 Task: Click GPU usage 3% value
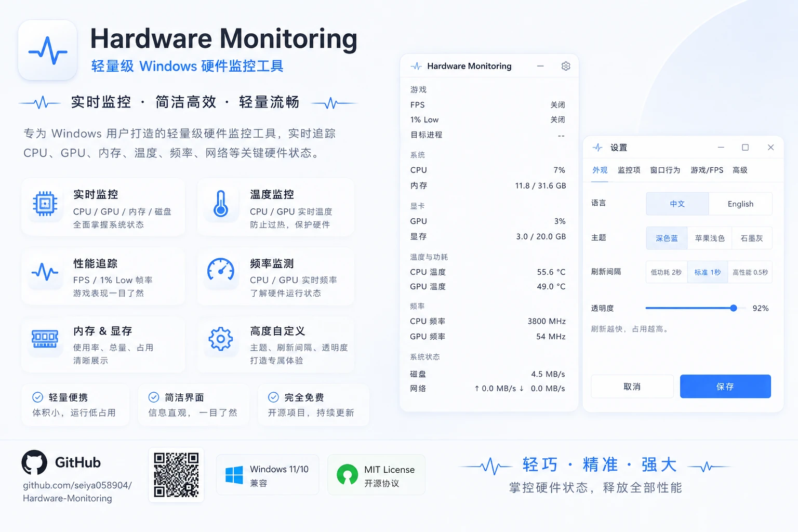tap(560, 221)
